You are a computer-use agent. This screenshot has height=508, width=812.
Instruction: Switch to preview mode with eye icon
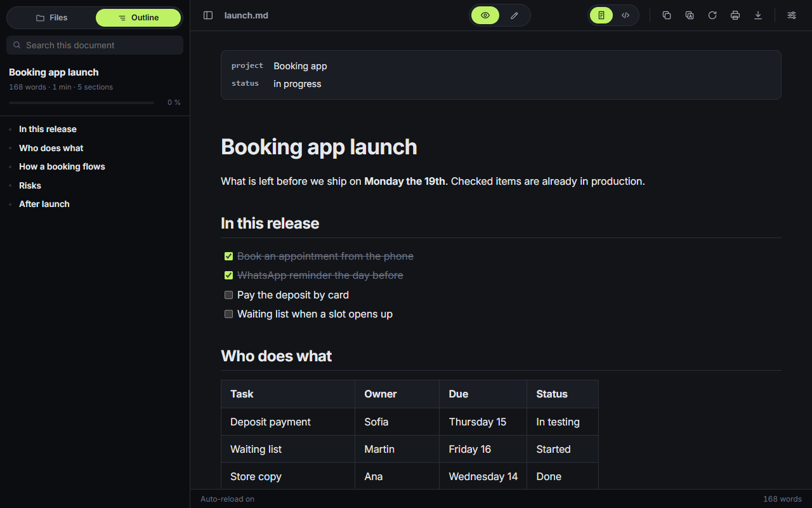pyautogui.click(x=485, y=15)
